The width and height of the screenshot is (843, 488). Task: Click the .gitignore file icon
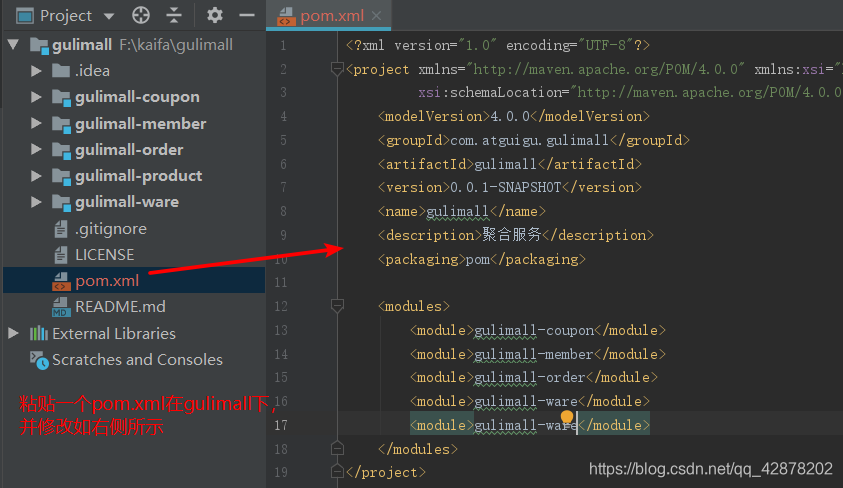click(61, 229)
